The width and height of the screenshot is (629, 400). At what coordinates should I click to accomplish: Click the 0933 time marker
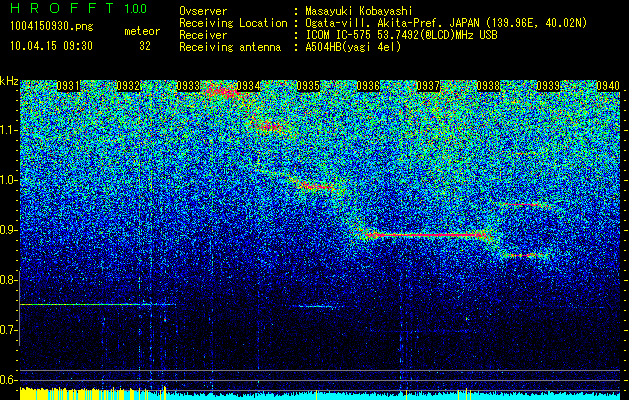coord(188,86)
